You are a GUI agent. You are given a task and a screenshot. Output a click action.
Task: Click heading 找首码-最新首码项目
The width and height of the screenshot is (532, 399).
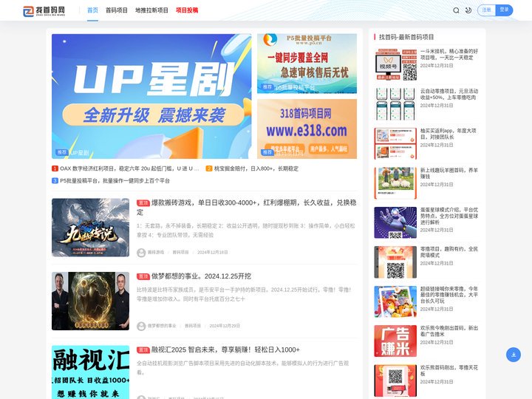coord(406,37)
